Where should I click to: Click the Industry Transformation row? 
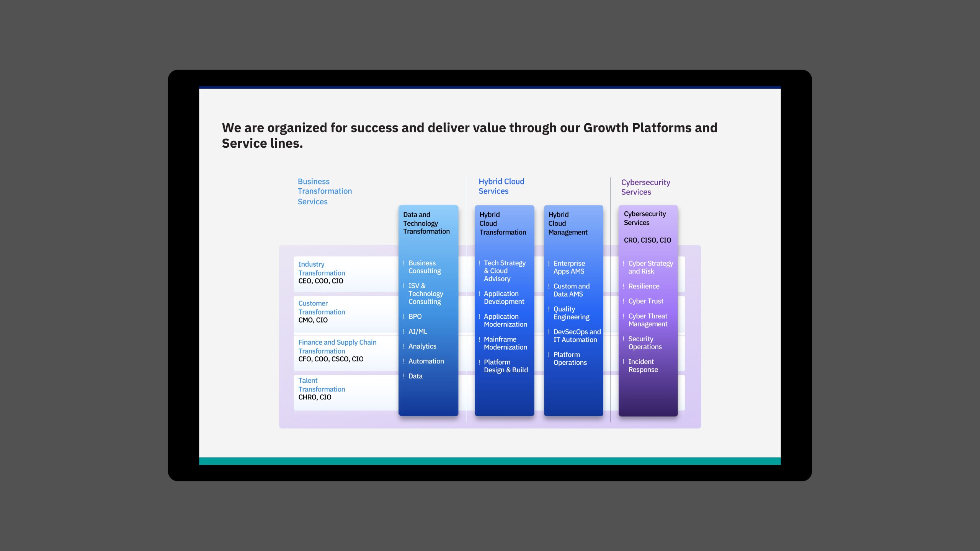pyautogui.click(x=322, y=272)
